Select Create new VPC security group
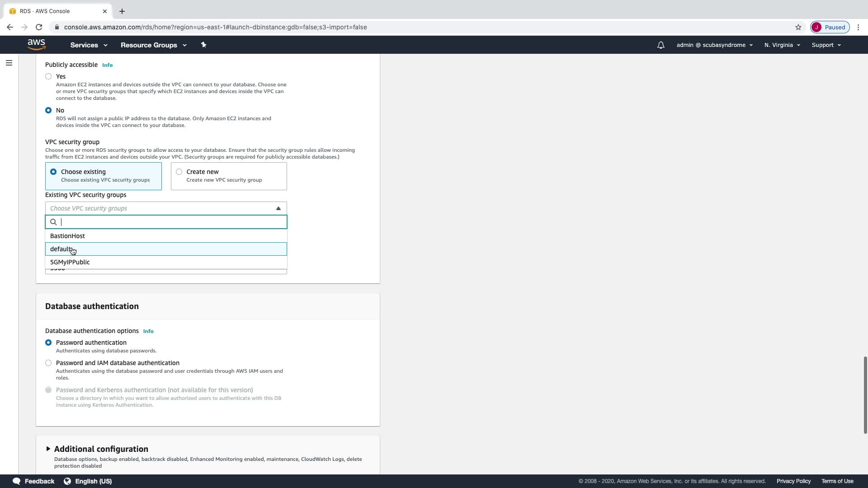868x488 pixels. [179, 172]
